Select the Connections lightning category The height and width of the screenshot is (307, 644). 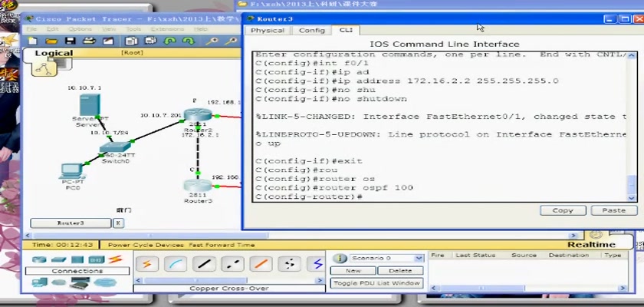116,259
